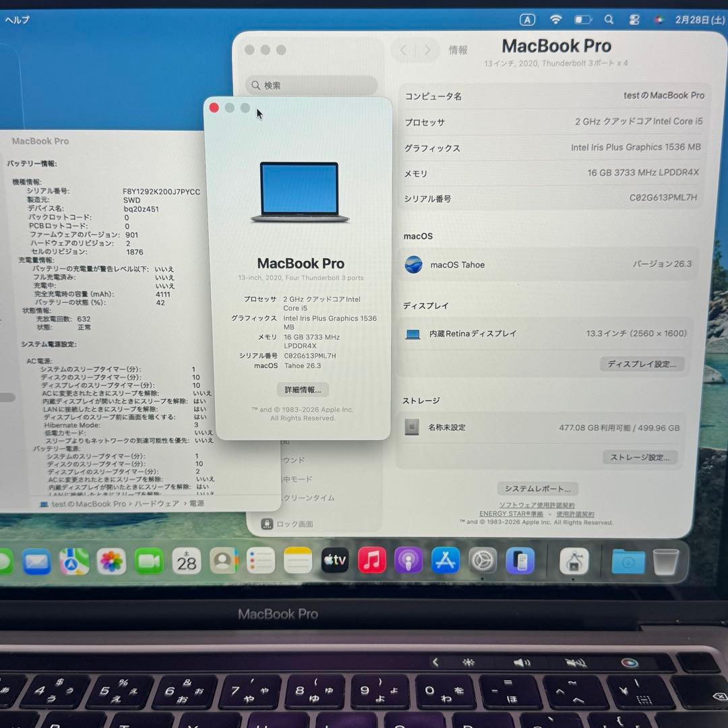Click battery serial F8Y1292K200J7PYCC
Viewport: 728px width, 728px height.
pos(161,191)
